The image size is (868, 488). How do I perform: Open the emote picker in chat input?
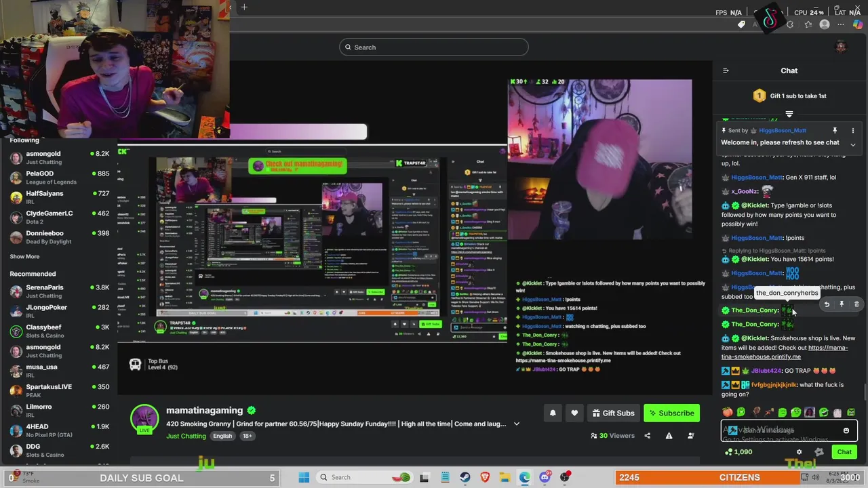tap(846, 430)
